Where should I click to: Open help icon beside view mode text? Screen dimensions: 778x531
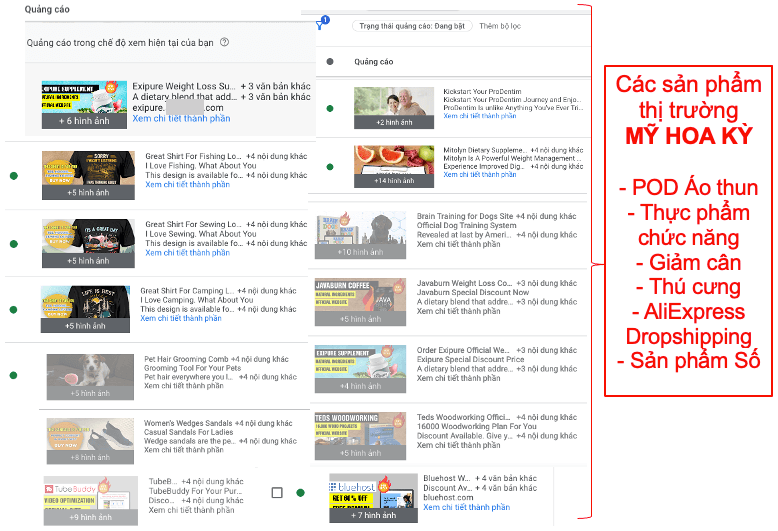pos(224,42)
